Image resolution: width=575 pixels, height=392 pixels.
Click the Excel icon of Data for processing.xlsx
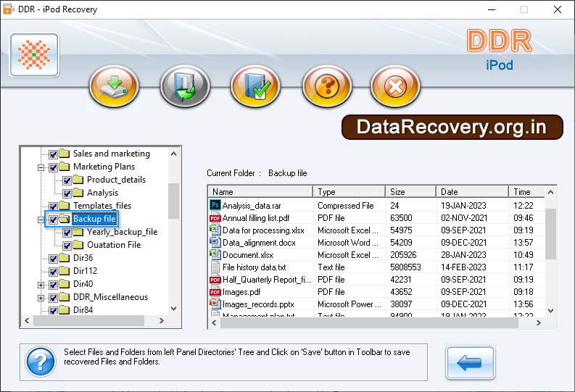[215, 230]
